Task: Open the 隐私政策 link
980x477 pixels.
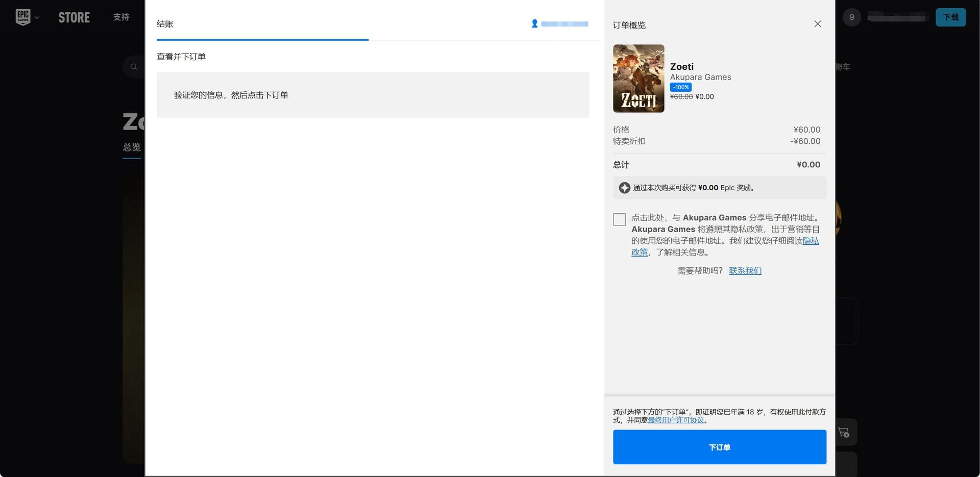Action: click(x=810, y=241)
